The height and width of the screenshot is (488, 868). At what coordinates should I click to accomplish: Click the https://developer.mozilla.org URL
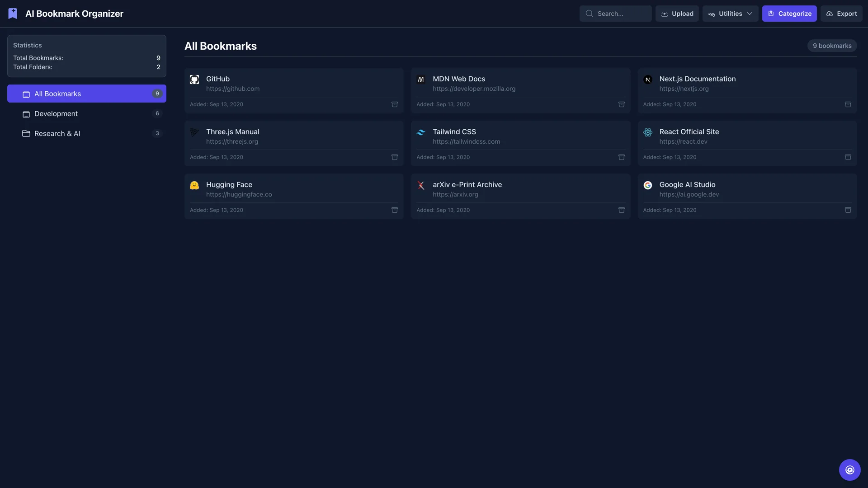[x=474, y=89]
